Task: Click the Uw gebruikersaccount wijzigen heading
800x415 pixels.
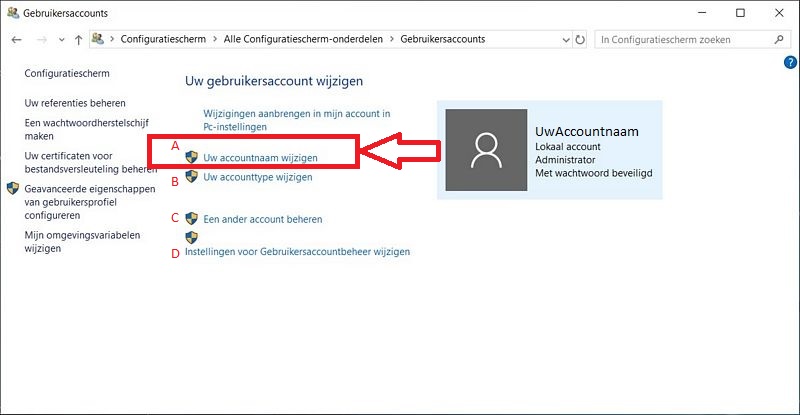Action: (274, 81)
